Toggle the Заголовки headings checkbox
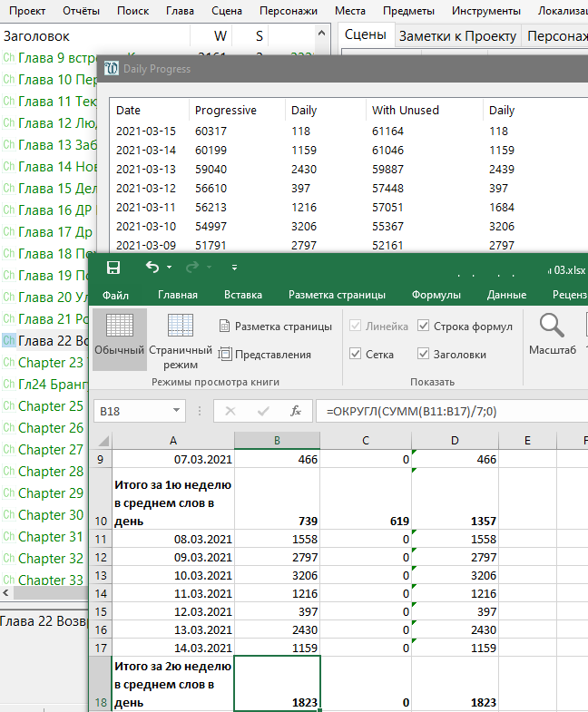The height and width of the screenshot is (712, 588). coord(423,353)
